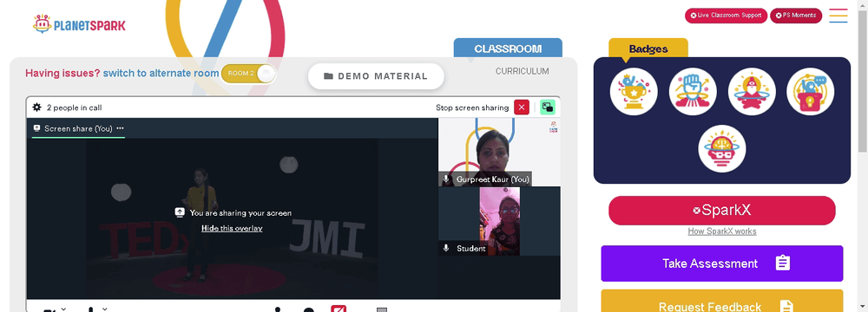Screen dimensions: 868x312
Task: Launch SparkX button
Action: click(722, 211)
